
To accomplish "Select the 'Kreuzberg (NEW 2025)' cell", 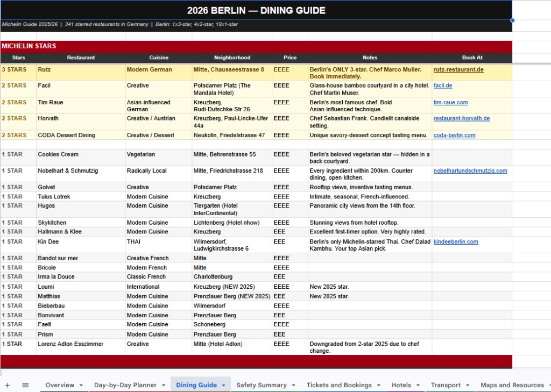I will (232, 287).
